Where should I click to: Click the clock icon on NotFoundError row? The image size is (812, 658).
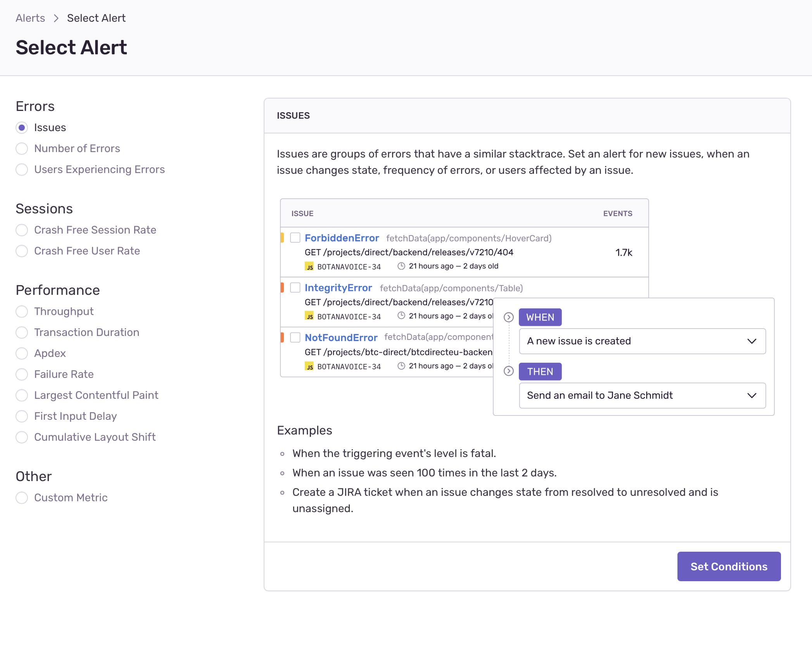click(401, 365)
